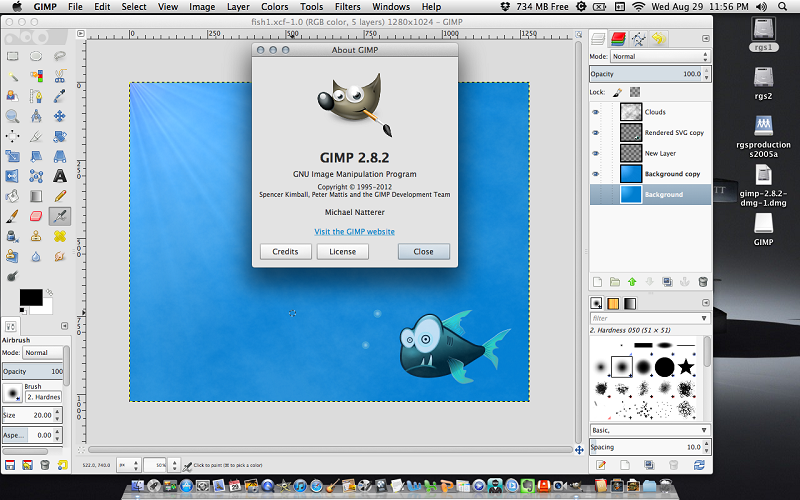This screenshot has height=500, width=800.
Task: Open the Airbrush Mode dropdown
Action: pos(43,353)
